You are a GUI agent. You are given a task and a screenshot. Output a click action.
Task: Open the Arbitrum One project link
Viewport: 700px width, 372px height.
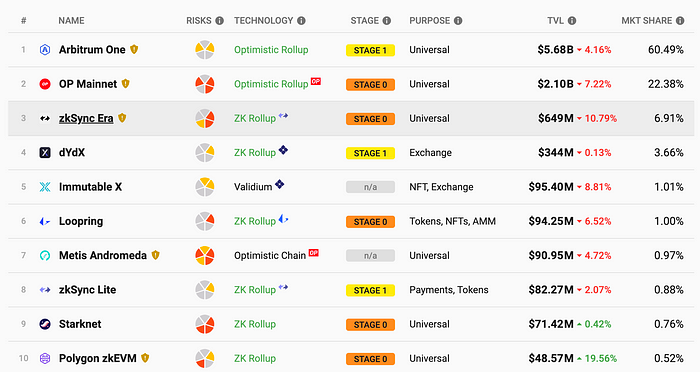point(92,50)
